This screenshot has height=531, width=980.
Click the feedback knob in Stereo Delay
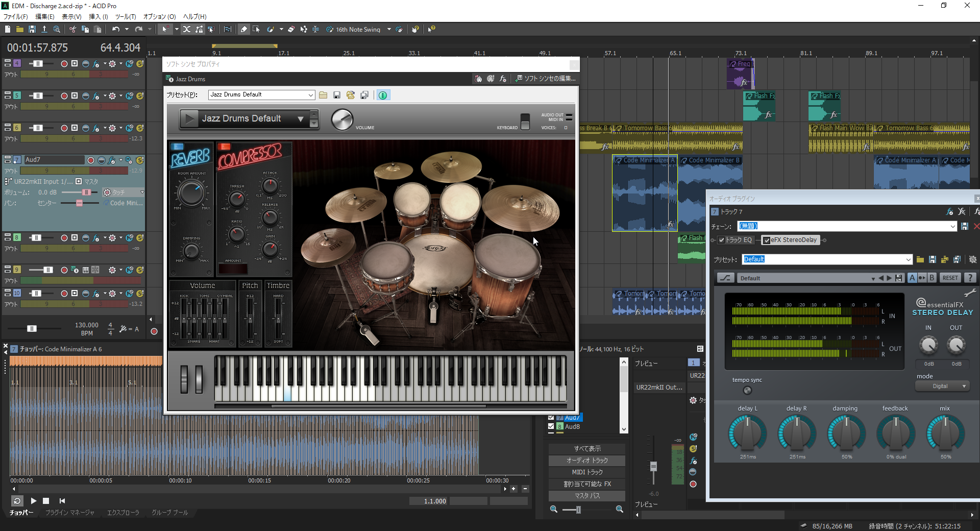coord(896,433)
